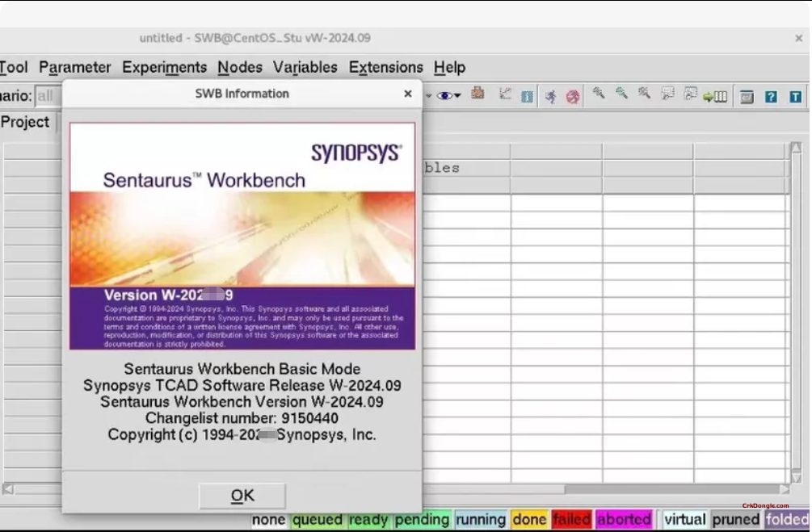
Task: Click the vertical scrollbar down arrow
Action: point(797,477)
